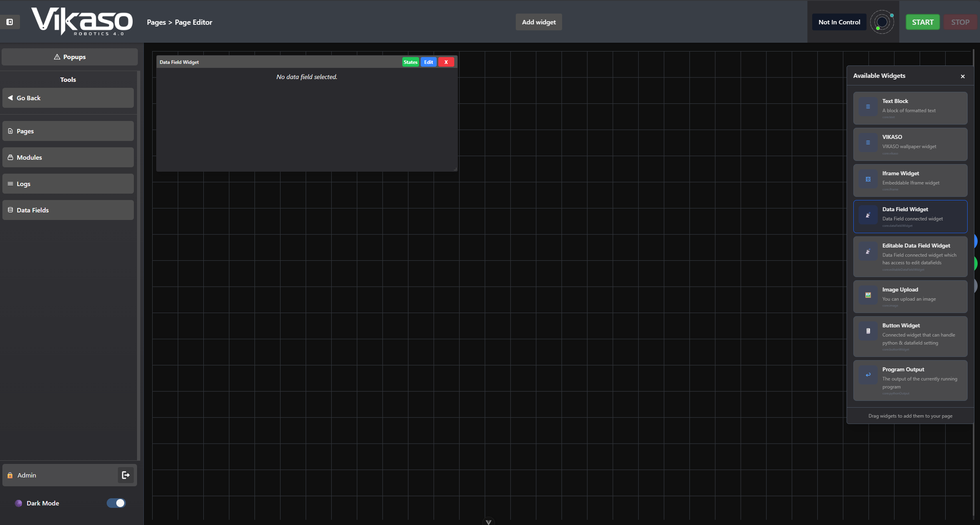Image resolution: width=980 pixels, height=525 pixels.
Task: Click the Button Widget icon
Action: [x=868, y=331]
